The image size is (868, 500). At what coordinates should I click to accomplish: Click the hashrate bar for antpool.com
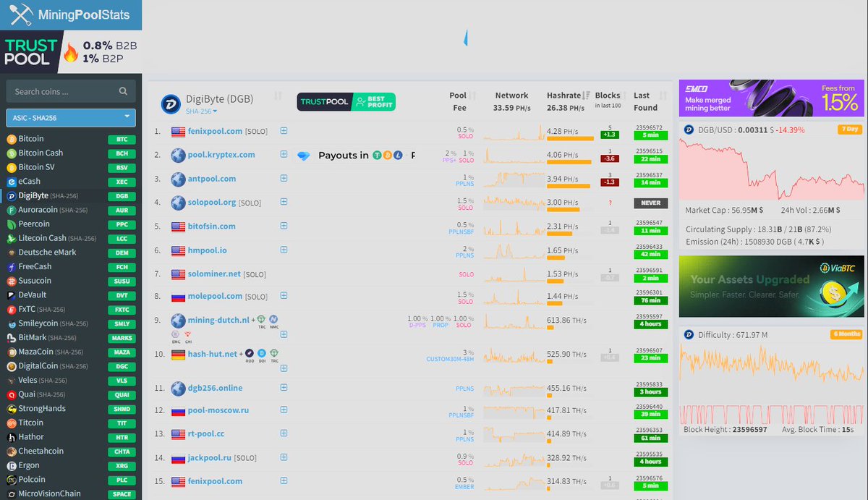tap(569, 186)
